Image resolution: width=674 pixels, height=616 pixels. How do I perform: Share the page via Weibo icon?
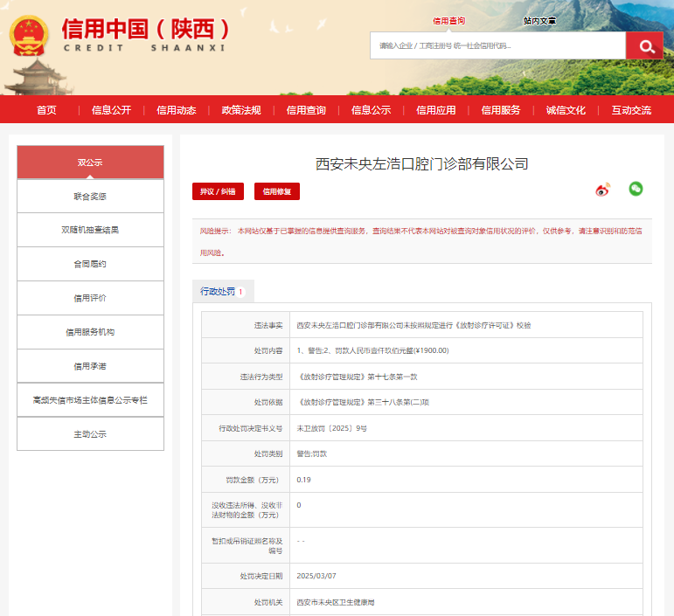(602, 190)
